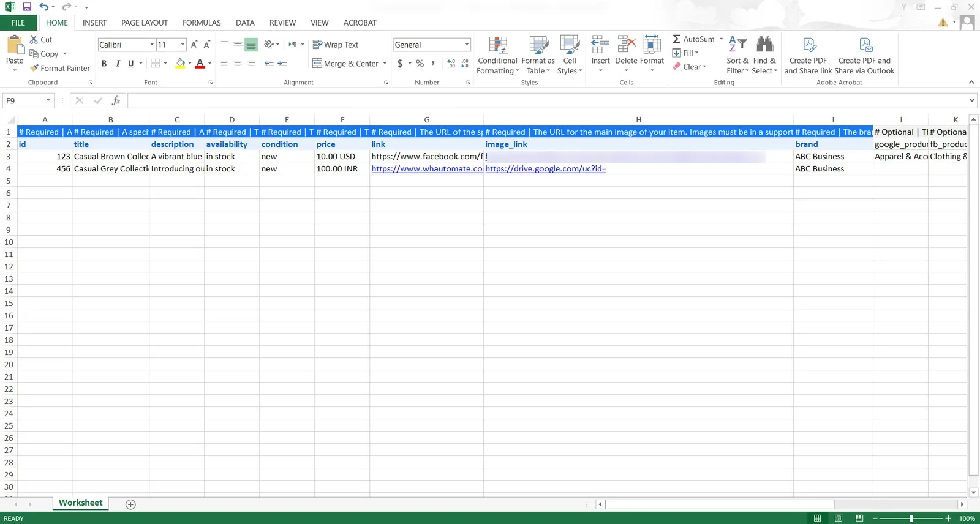Screen dimensions: 980x524
Task: Click the zoom slider in status bar
Action: pos(911,518)
